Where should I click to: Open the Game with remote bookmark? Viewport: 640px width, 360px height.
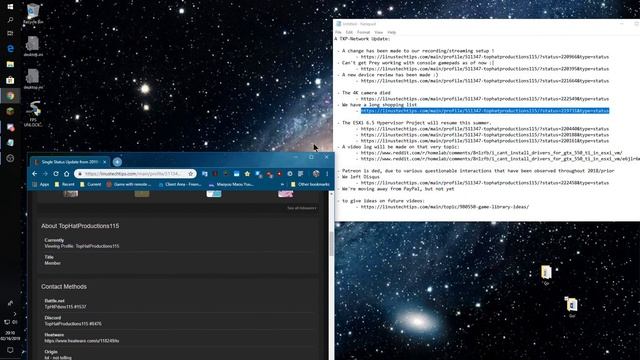(129, 184)
